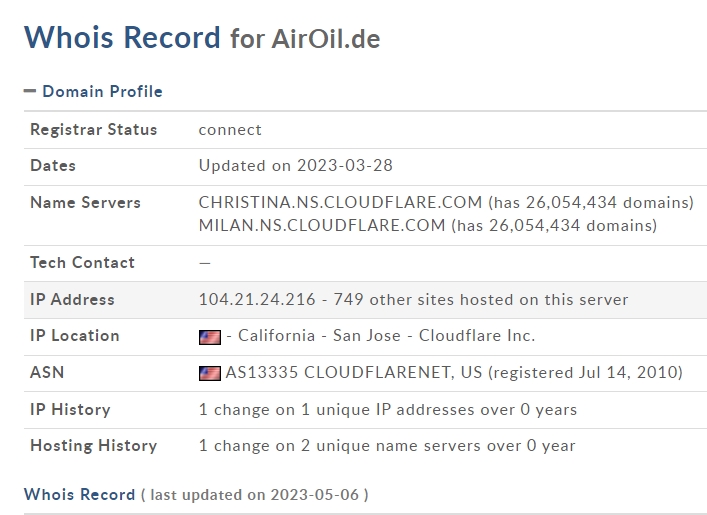Click the Whois Record section heading

[79, 494]
